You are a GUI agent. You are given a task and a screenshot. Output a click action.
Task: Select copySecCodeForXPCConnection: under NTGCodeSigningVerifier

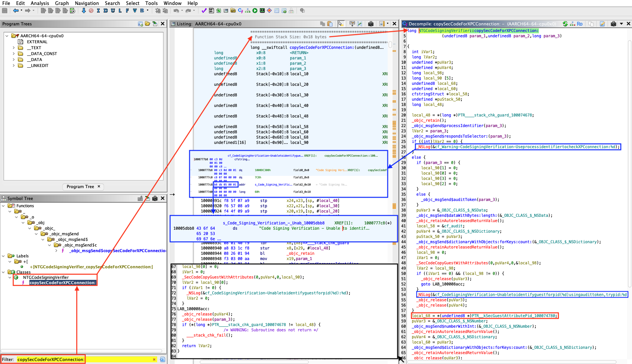pos(62,283)
